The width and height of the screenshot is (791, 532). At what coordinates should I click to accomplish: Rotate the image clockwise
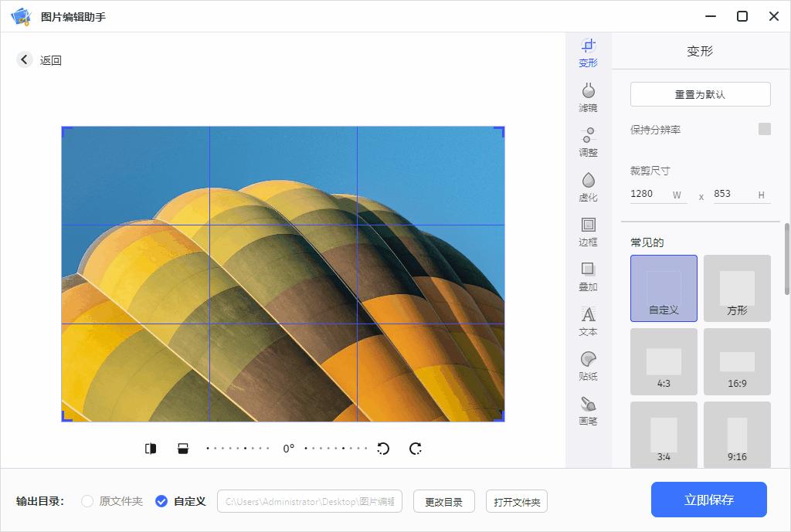click(x=415, y=448)
